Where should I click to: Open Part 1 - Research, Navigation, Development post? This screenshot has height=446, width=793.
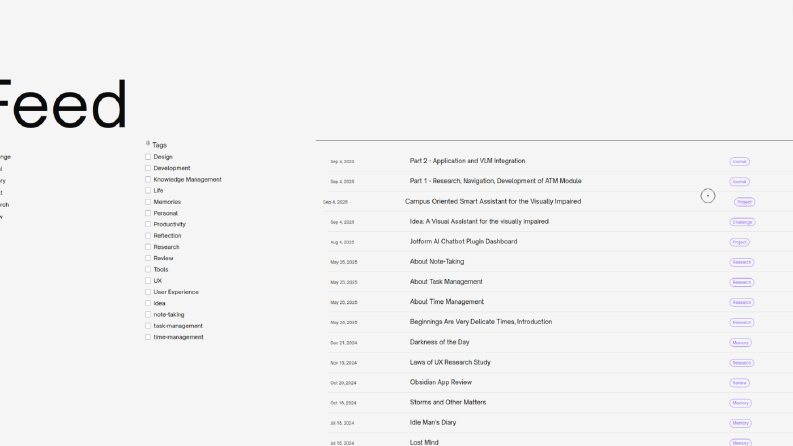tap(496, 181)
